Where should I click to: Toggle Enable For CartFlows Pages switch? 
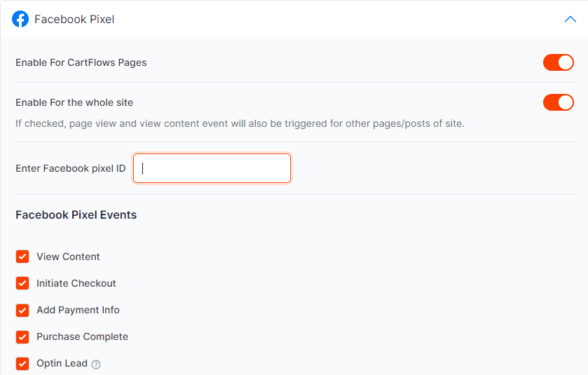coord(558,62)
